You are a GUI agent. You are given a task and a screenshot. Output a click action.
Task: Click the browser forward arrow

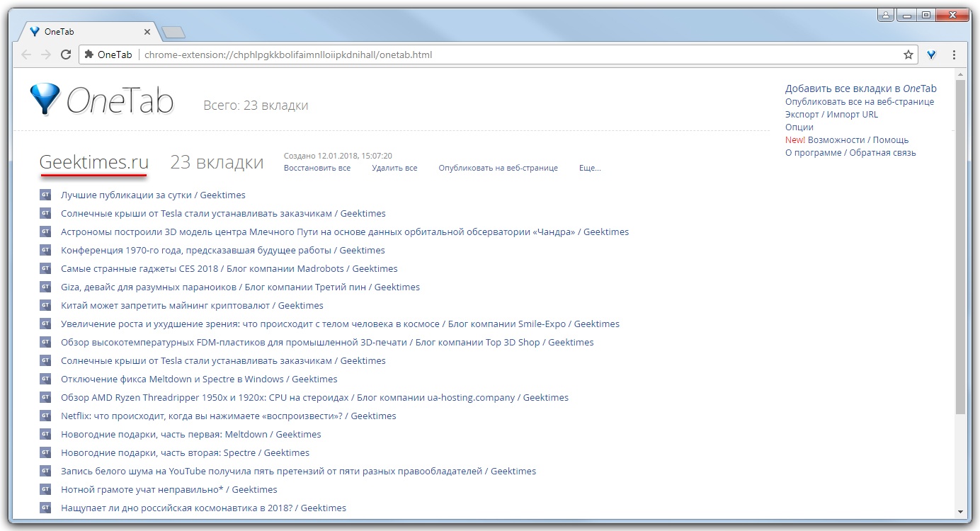(46, 55)
